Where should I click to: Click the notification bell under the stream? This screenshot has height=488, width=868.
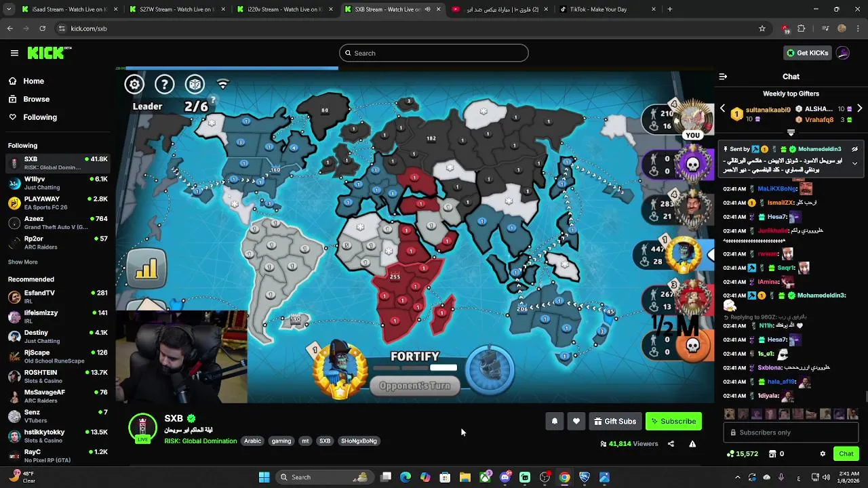[554, 422]
